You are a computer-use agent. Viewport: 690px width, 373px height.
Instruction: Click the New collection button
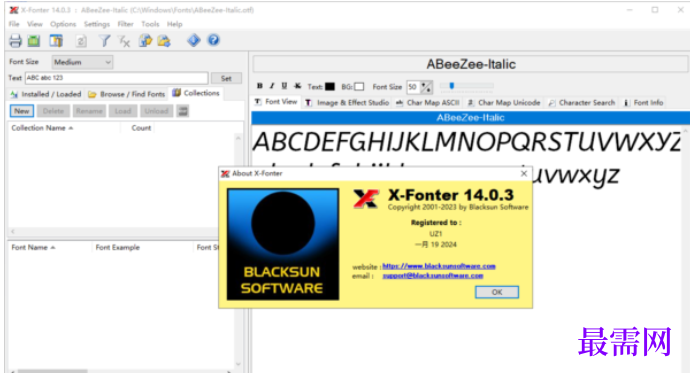(22, 111)
